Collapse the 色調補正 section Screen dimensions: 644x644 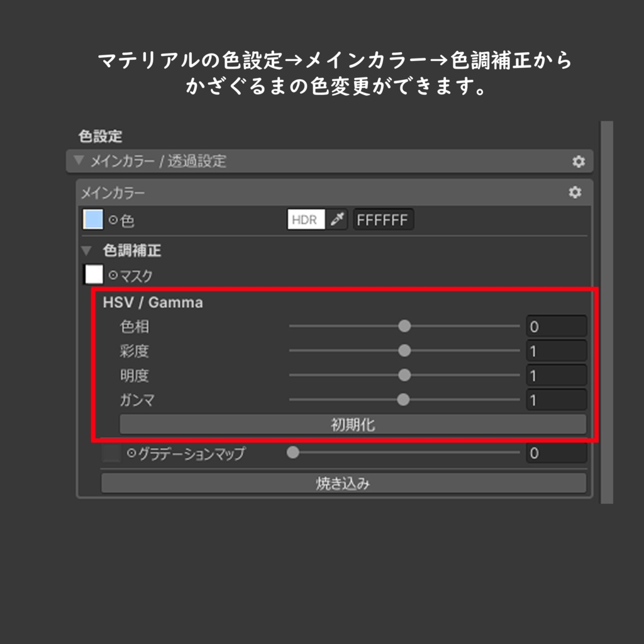[x=86, y=250]
